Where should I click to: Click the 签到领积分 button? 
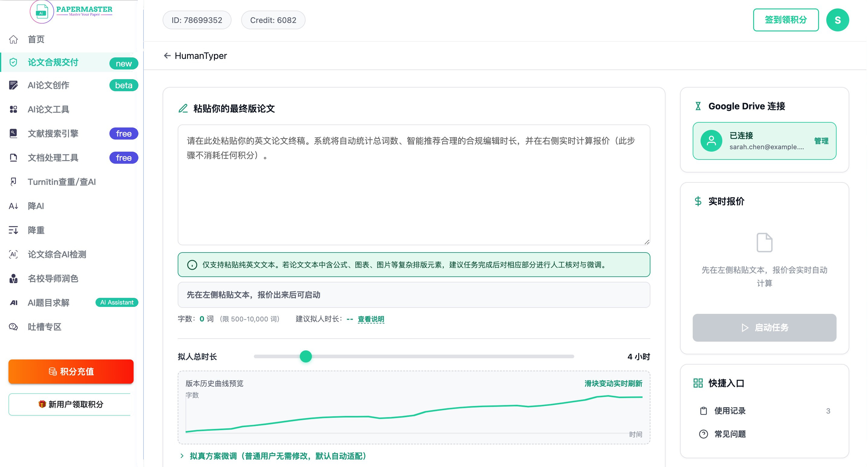[785, 20]
